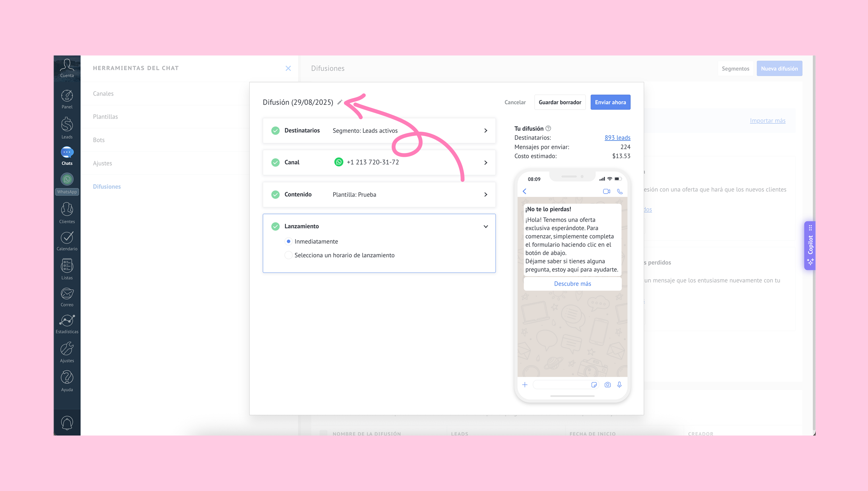The height and width of the screenshot is (491, 868).
Task: Click the notifications bell icon
Action: pos(67,423)
